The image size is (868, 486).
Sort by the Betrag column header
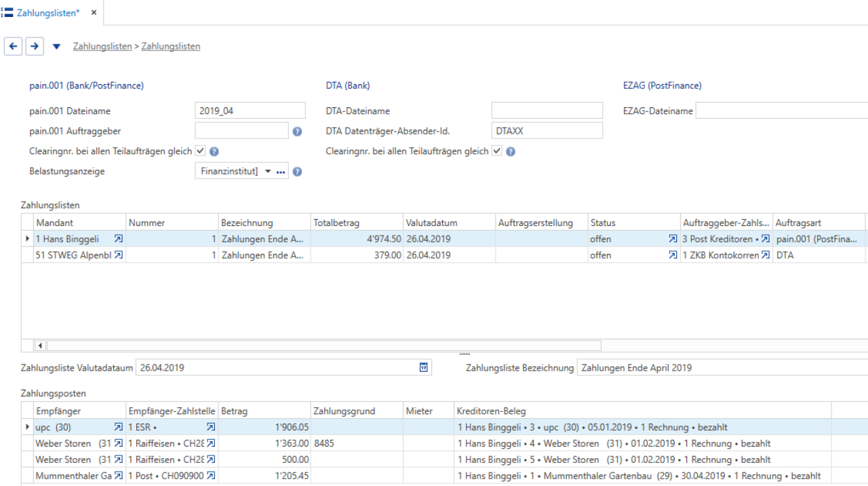point(264,411)
